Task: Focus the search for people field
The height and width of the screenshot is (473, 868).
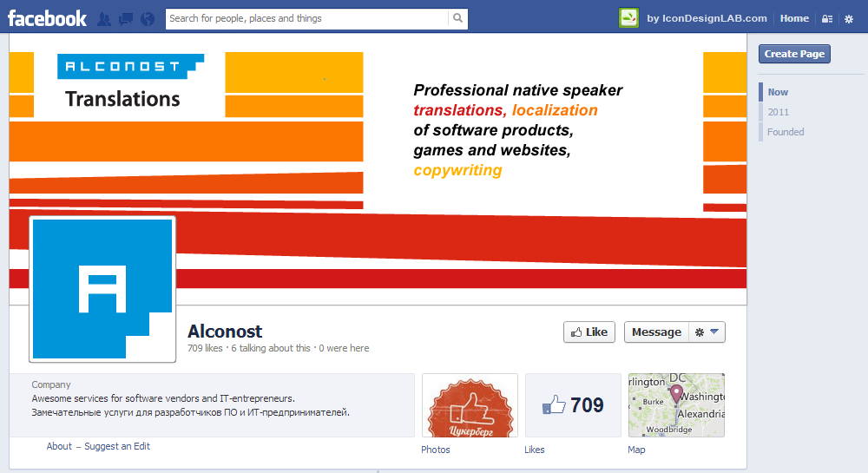Action: click(306, 18)
